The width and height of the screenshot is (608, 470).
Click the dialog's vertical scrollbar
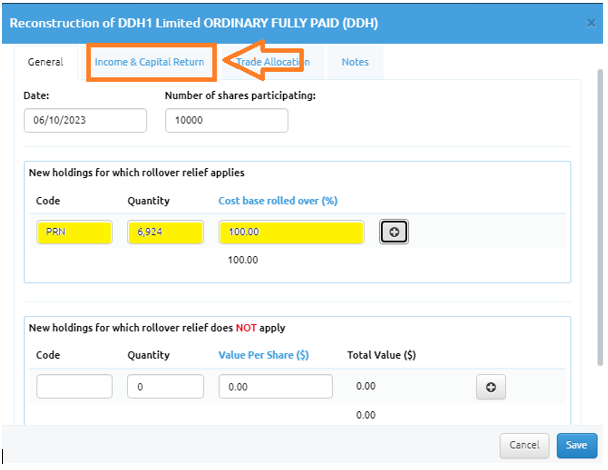coord(600,217)
